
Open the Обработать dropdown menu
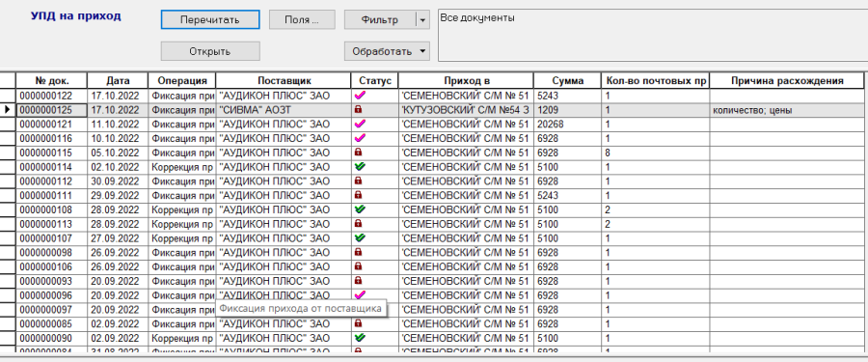(x=387, y=51)
